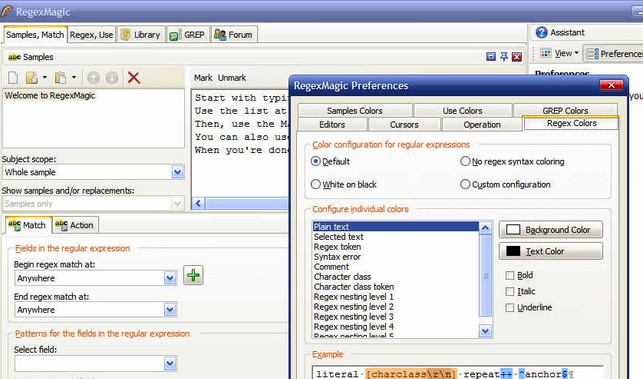The width and height of the screenshot is (643, 379).
Task: Expand Show samples and/or replacements dropdown
Action: [177, 203]
